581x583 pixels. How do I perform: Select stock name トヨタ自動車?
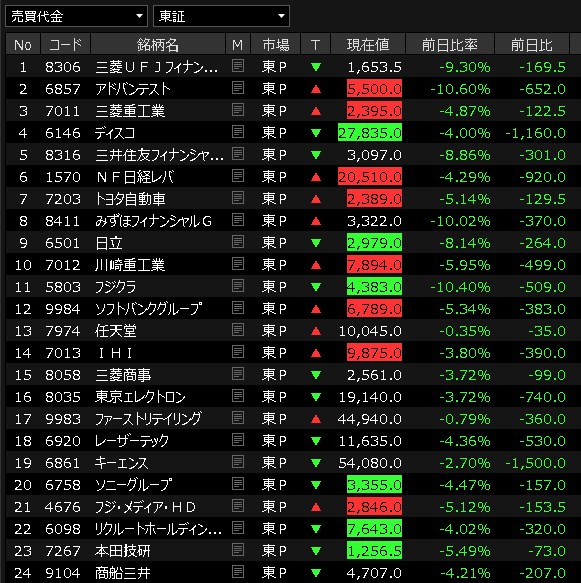[130, 199]
